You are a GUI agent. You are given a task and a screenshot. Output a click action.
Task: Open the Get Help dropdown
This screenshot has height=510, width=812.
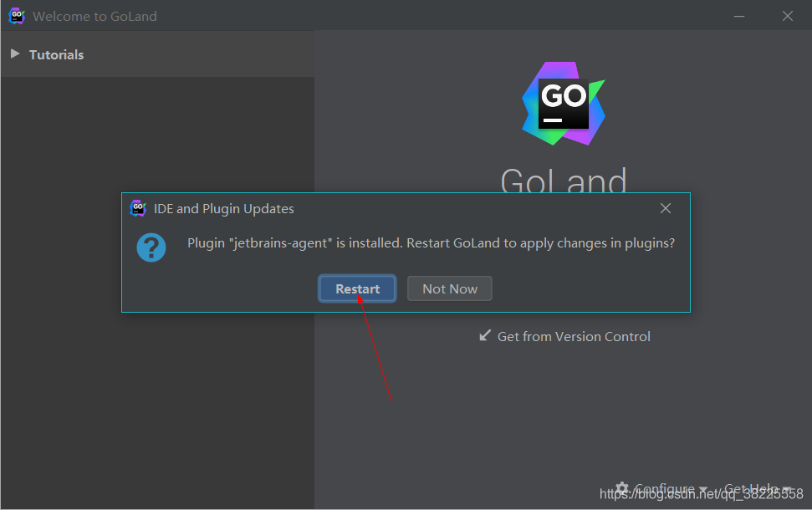(x=757, y=489)
